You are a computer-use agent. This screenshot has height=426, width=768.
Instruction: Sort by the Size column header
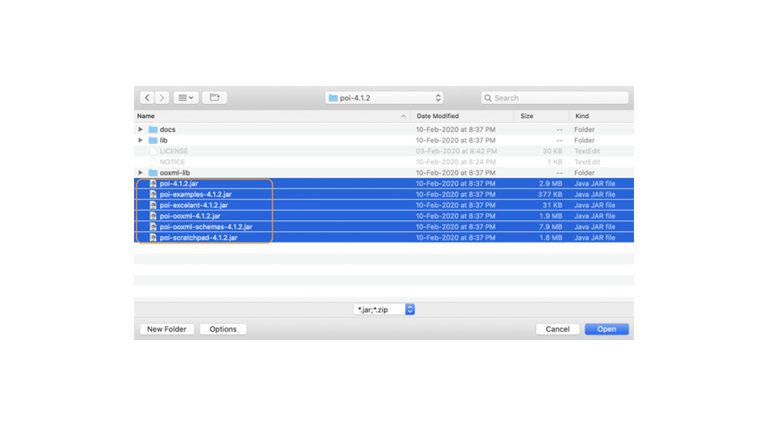click(540, 117)
